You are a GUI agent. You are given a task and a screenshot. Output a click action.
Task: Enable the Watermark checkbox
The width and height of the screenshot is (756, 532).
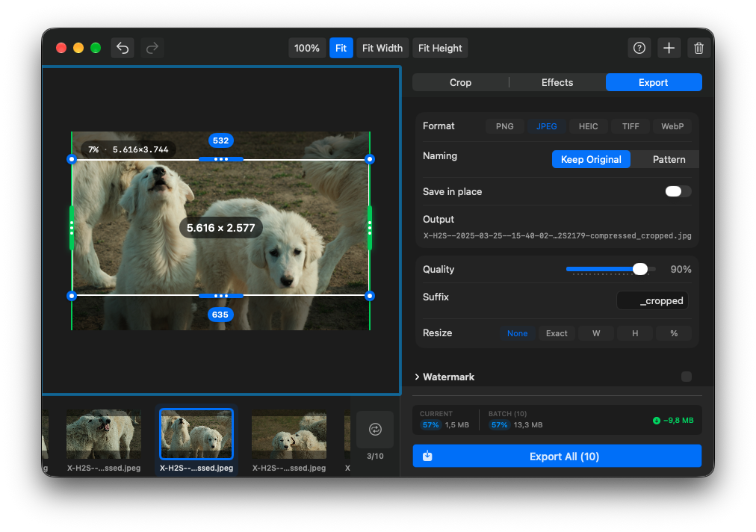pyautogui.click(x=686, y=377)
